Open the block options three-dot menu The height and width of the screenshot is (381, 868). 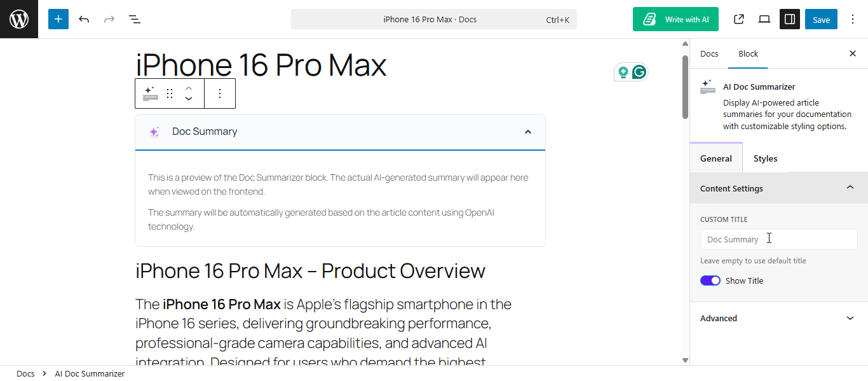click(220, 93)
